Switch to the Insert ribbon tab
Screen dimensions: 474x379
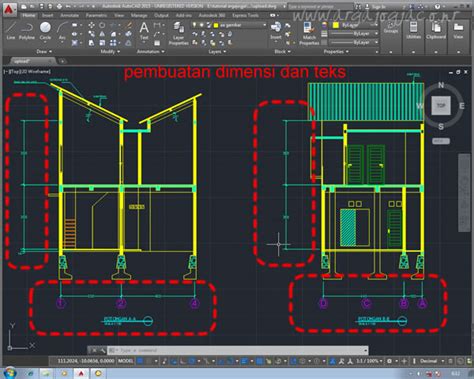point(47,15)
